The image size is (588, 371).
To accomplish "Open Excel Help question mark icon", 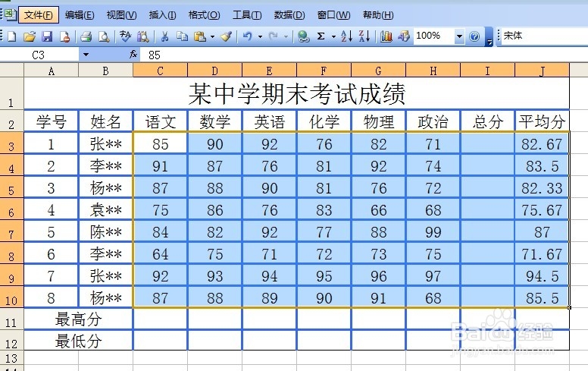I will [x=474, y=36].
